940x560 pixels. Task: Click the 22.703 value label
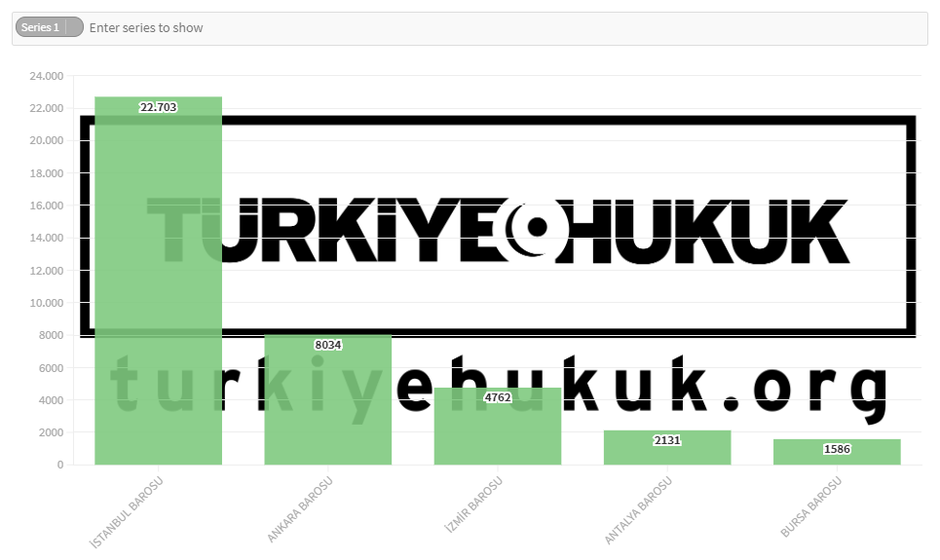(158, 107)
